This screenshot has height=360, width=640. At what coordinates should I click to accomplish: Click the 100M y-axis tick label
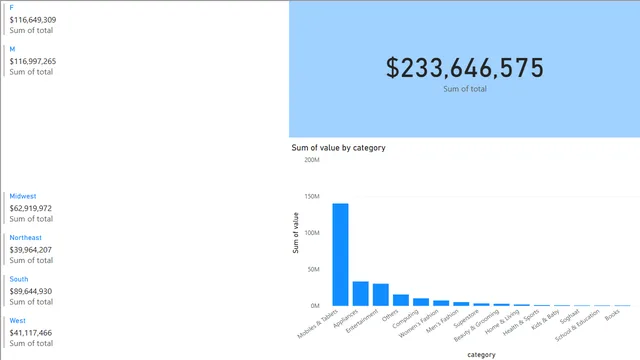click(x=312, y=233)
